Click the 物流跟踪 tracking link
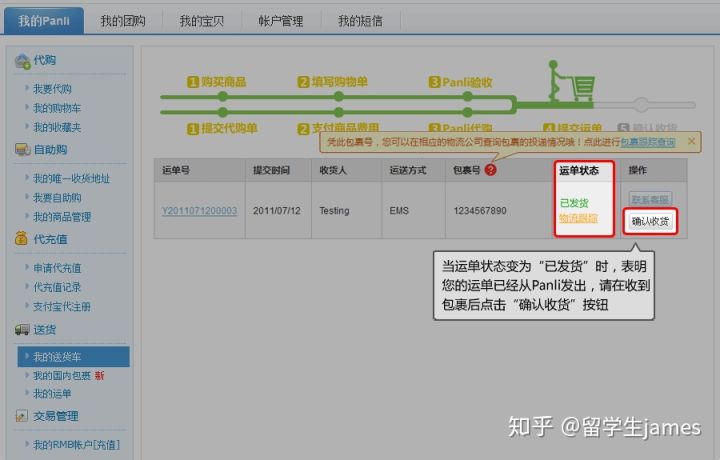Image resolution: width=720 pixels, height=460 pixels. [x=579, y=219]
